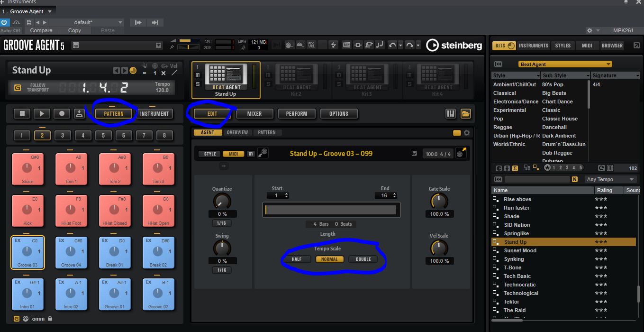Click the Steinberg logo

(454, 45)
